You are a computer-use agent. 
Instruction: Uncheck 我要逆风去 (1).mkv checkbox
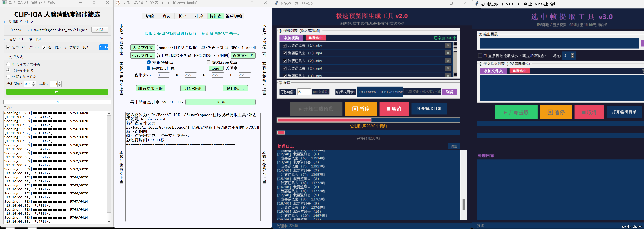tap(284, 45)
